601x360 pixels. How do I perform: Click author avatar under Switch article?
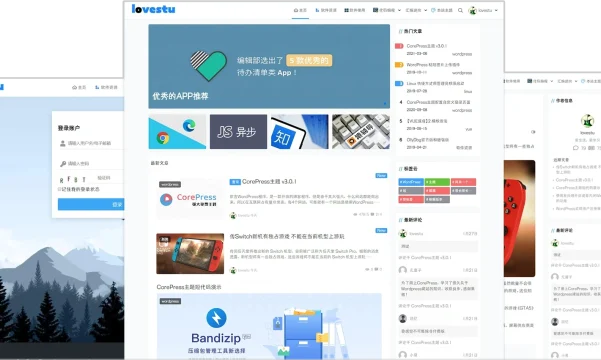coord(233,270)
